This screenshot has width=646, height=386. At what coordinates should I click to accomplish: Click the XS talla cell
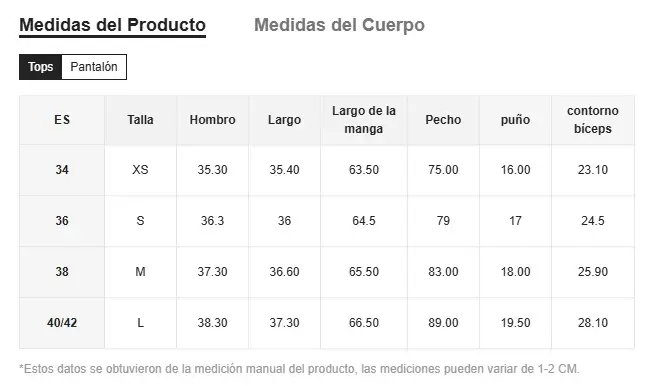pyautogui.click(x=140, y=170)
